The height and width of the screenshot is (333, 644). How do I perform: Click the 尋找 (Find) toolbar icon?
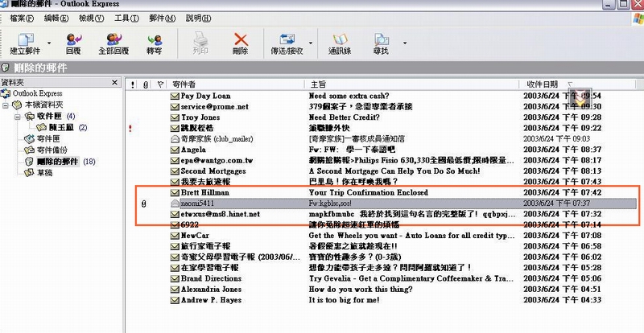[381, 43]
